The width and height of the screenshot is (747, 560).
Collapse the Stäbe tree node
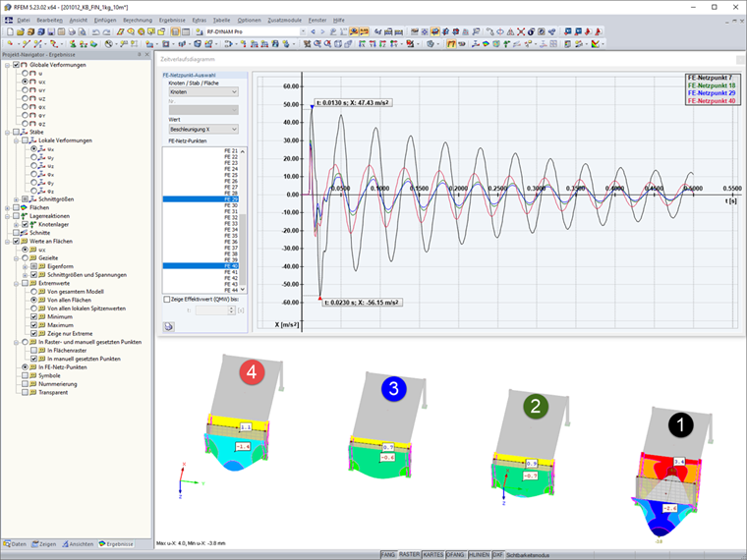pos(7,133)
